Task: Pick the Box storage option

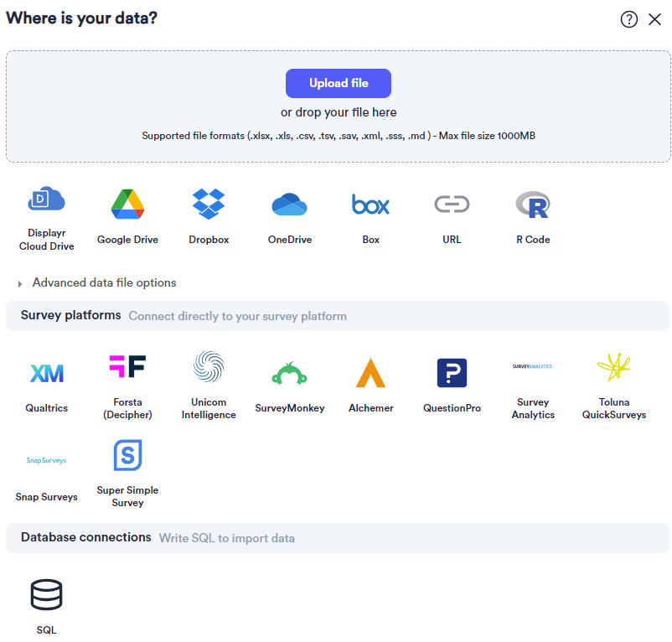Action: tap(370, 216)
